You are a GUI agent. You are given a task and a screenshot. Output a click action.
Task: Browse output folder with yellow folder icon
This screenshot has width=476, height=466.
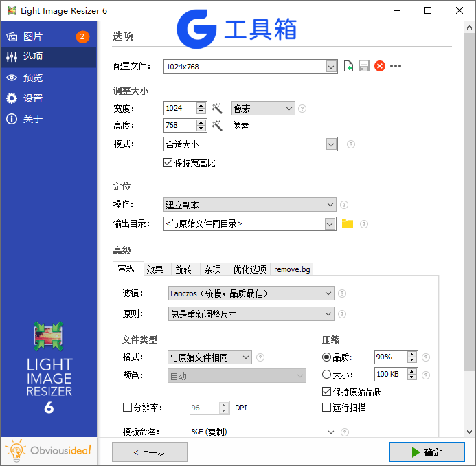(x=348, y=223)
